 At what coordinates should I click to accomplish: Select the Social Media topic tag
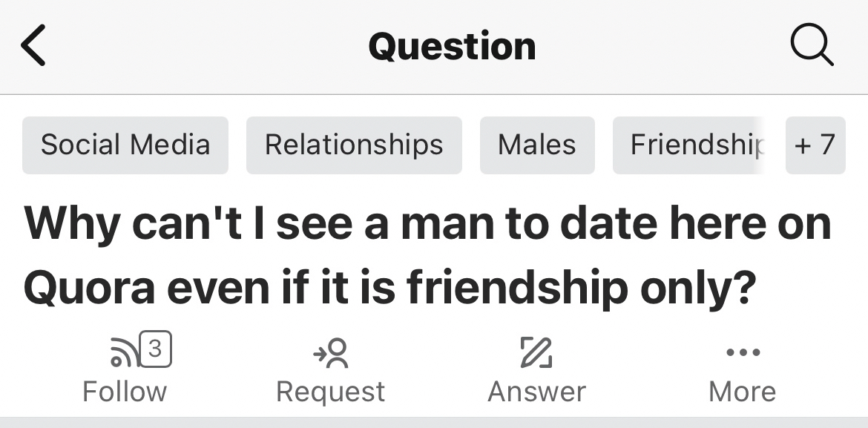125,145
